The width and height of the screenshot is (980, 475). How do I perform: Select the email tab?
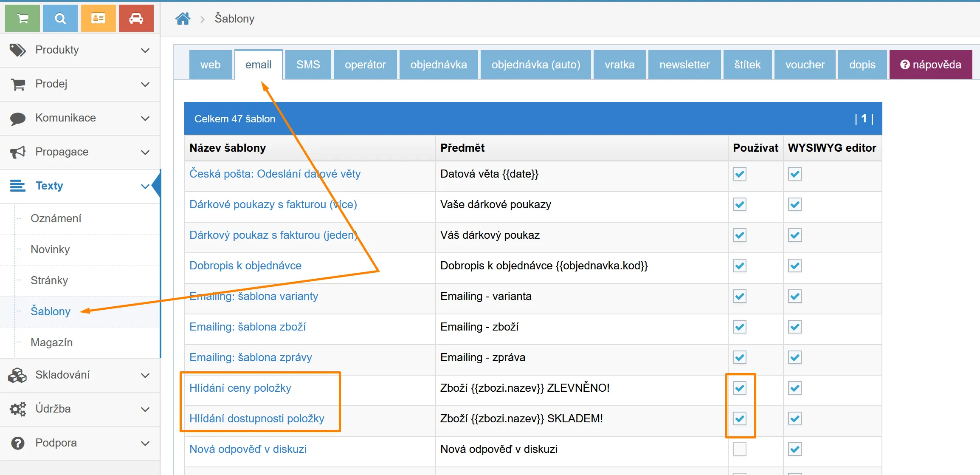point(258,65)
